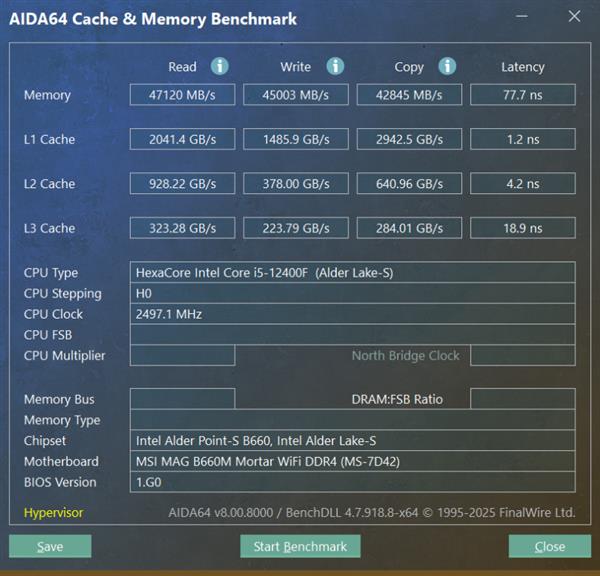Image resolution: width=600 pixels, height=576 pixels.
Task: Click the Write info icon
Action: click(335, 66)
